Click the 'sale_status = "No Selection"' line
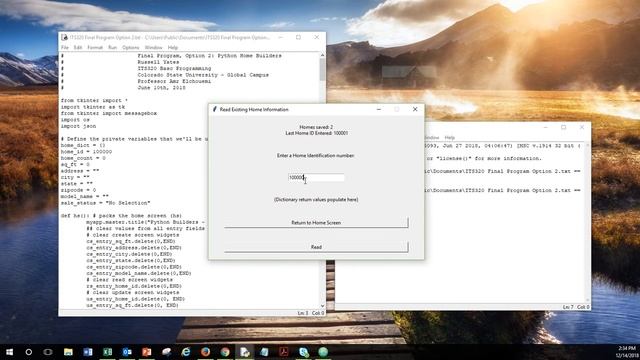This screenshot has width=640, height=360. tap(105, 203)
